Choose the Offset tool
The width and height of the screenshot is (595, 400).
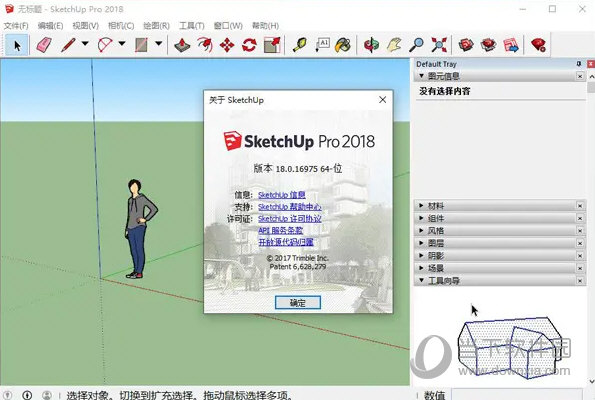click(205, 45)
